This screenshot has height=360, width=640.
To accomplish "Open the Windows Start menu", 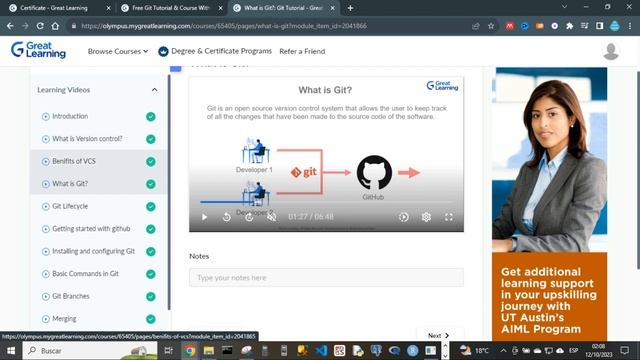I will [11, 351].
